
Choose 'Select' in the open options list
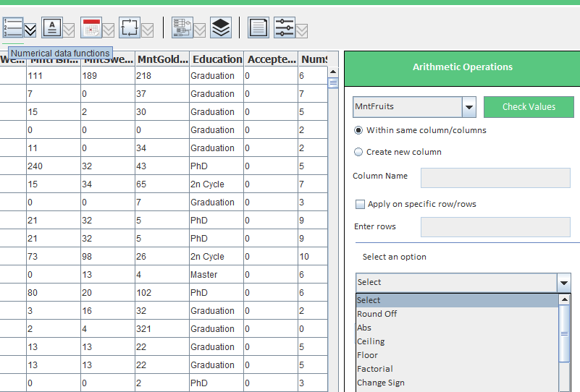pos(457,300)
